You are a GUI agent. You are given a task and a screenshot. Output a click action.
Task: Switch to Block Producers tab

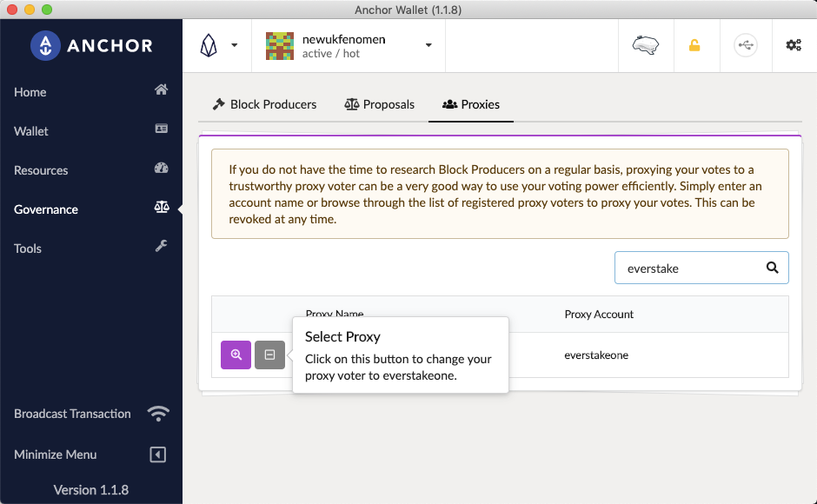pyautogui.click(x=265, y=104)
